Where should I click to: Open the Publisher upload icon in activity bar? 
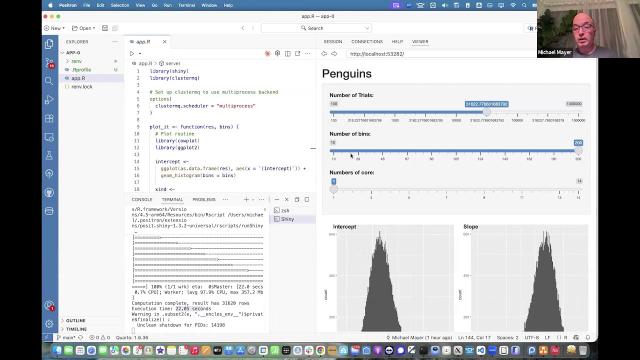49,174
